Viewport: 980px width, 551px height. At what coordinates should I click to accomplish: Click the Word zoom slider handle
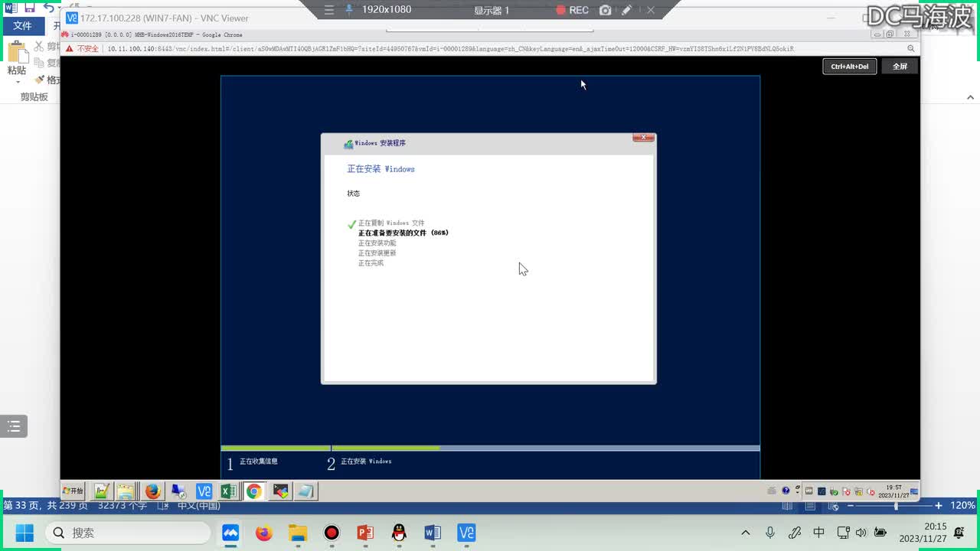(896, 506)
